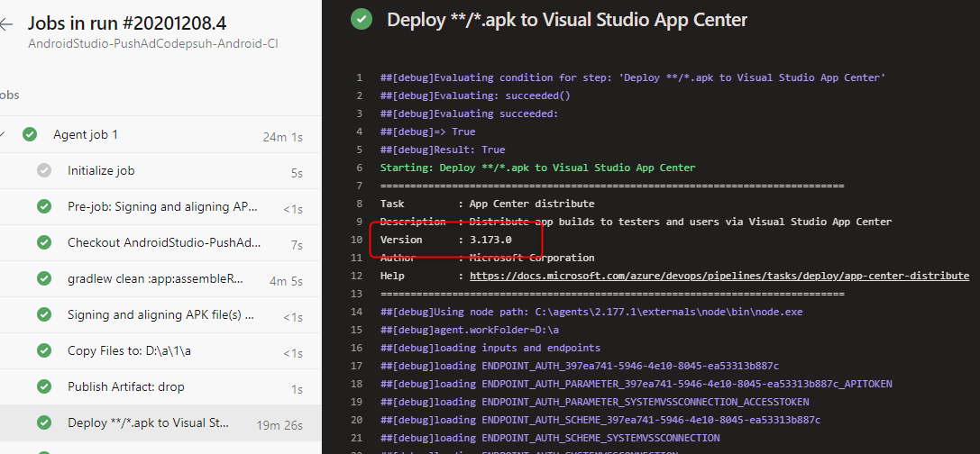Collapse the Agent job 1 group

pyautogui.click(x=3, y=134)
